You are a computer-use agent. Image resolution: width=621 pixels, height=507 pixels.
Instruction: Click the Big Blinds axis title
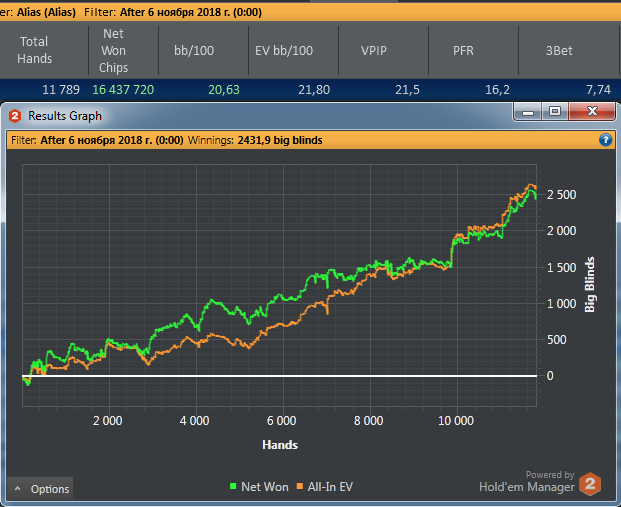click(x=590, y=284)
